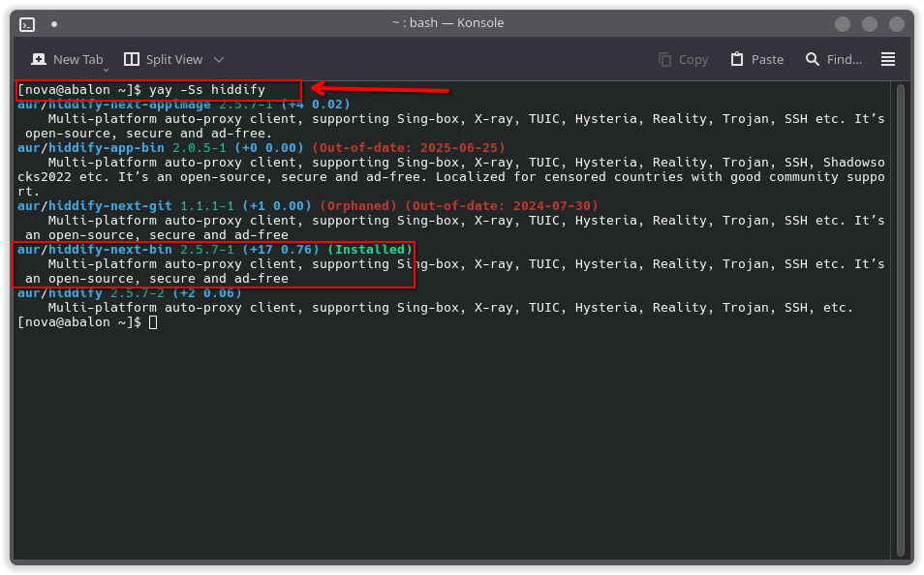The width and height of the screenshot is (924, 575).
Task: Expand the New Tab dropdown arrow
Action: (107, 70)
